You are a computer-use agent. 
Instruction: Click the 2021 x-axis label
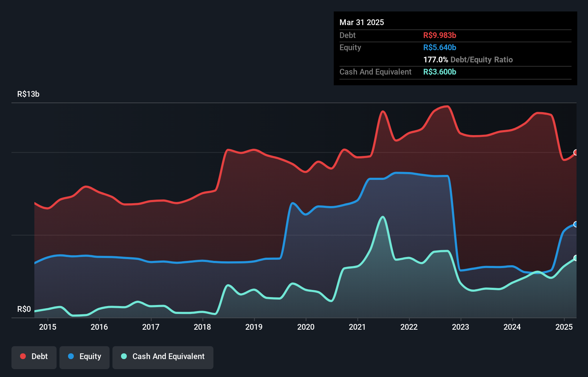point(357,327)
